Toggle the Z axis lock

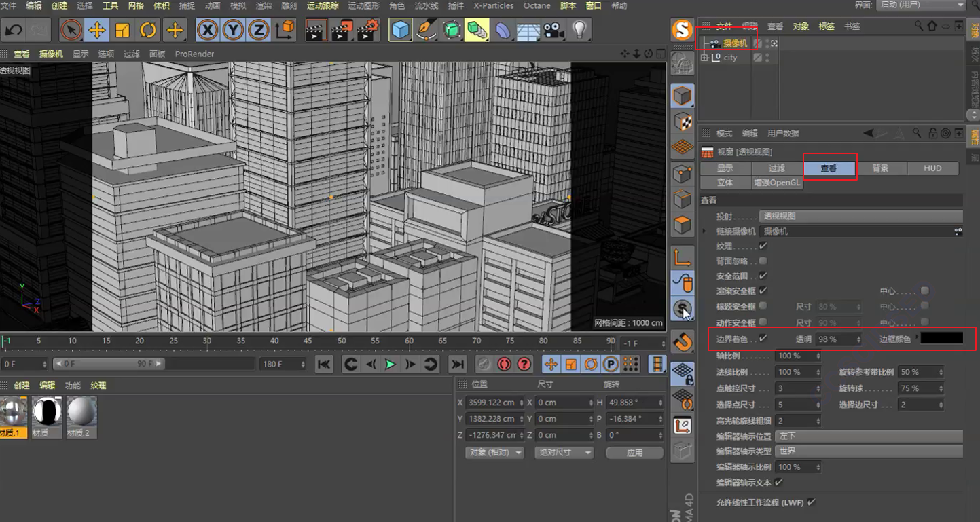[x=258, y=31]
